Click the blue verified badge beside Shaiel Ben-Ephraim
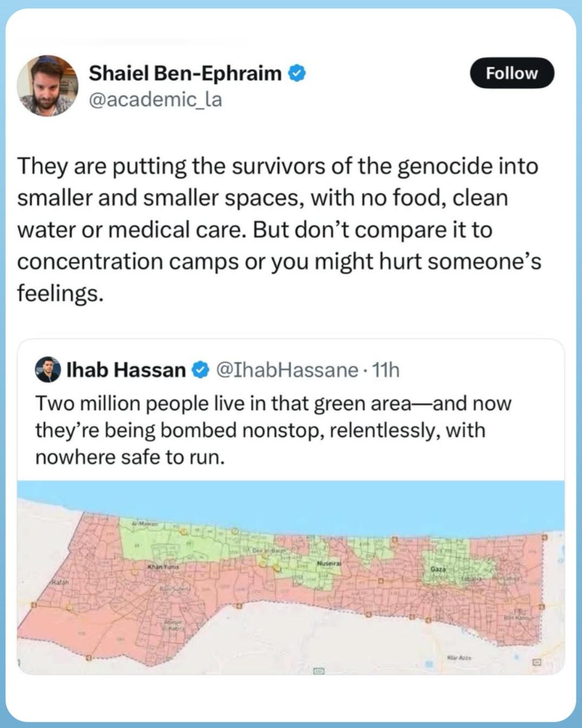The image size is (582, 728). coord(297,73)
